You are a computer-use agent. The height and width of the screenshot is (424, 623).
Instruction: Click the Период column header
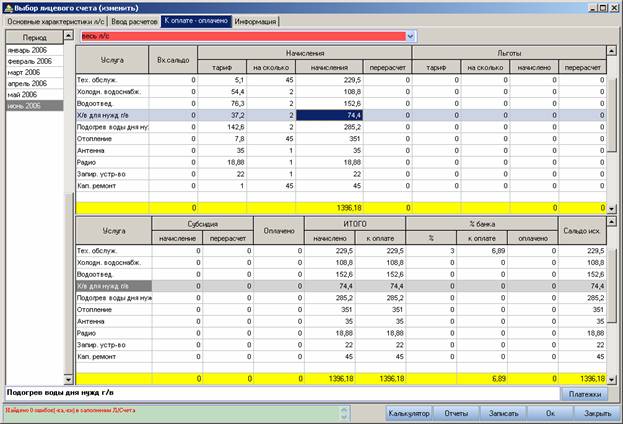coord(35,37)
